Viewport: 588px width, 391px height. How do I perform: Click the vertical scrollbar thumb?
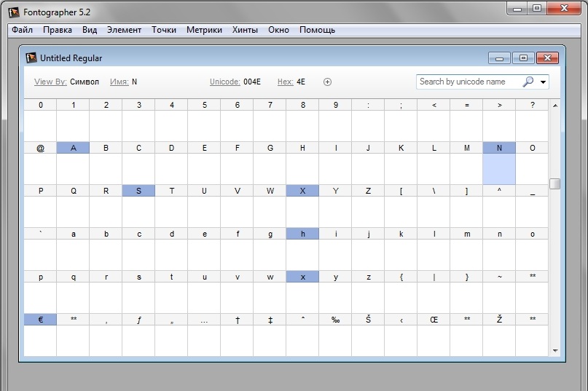[x=555, y=183]
